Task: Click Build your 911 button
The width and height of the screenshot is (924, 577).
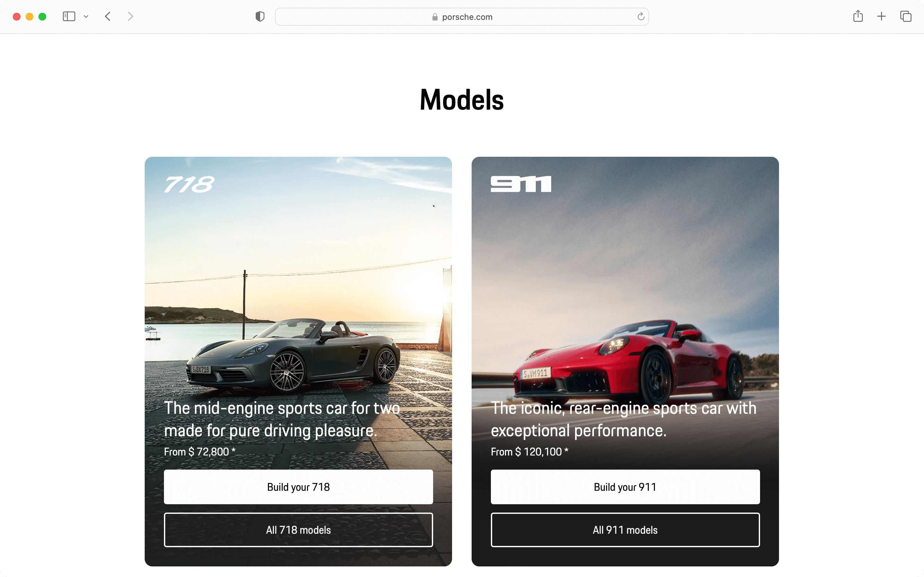Action: [x=625, y=487]
